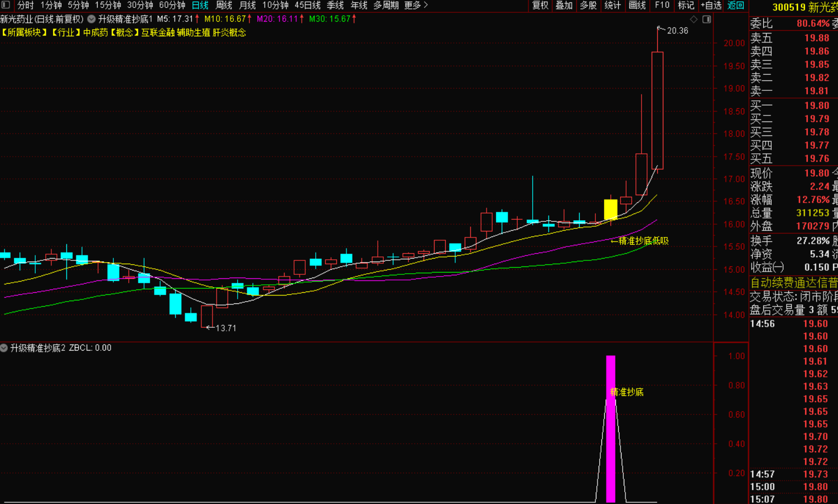Open the 画线 drawing tool
This screenshot has width=838, height=504.
pos(637,5)
